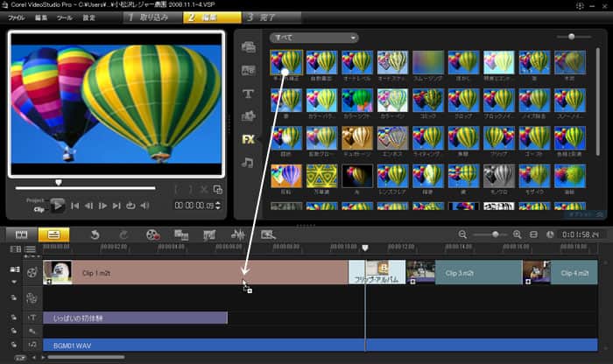Go to step 1 取り込み tab
This screenshot has width=613, height=364.
(x=153, y=17)
